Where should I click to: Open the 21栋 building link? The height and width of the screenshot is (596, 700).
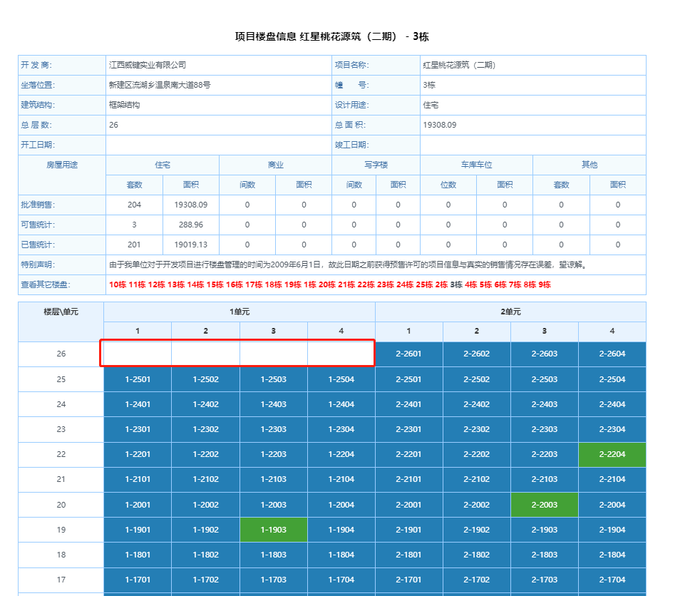pyautogui.click(x=347, y=284)
